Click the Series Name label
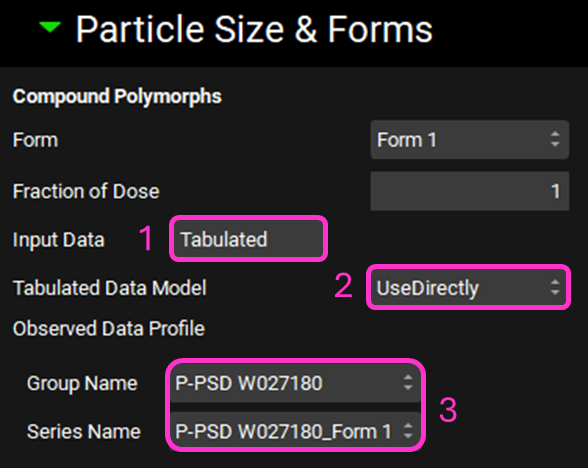This screenshot has width=588, height=468. pos(84,431)
